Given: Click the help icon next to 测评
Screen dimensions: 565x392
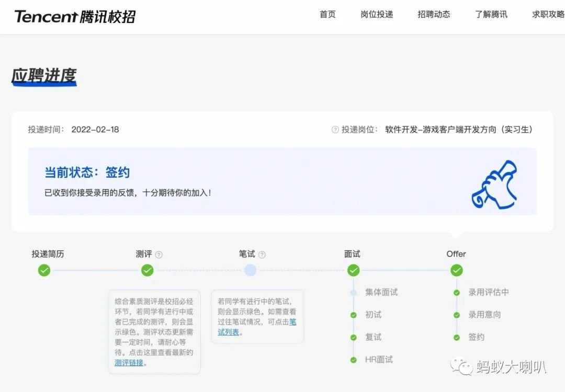Looking at the screenshot, I should [x=159, y=255].
